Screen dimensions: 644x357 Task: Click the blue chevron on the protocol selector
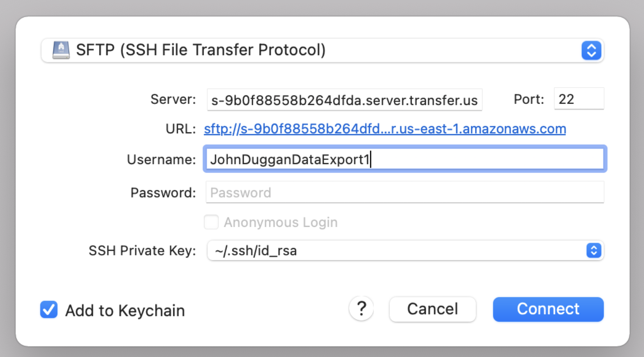coord(591,51)
